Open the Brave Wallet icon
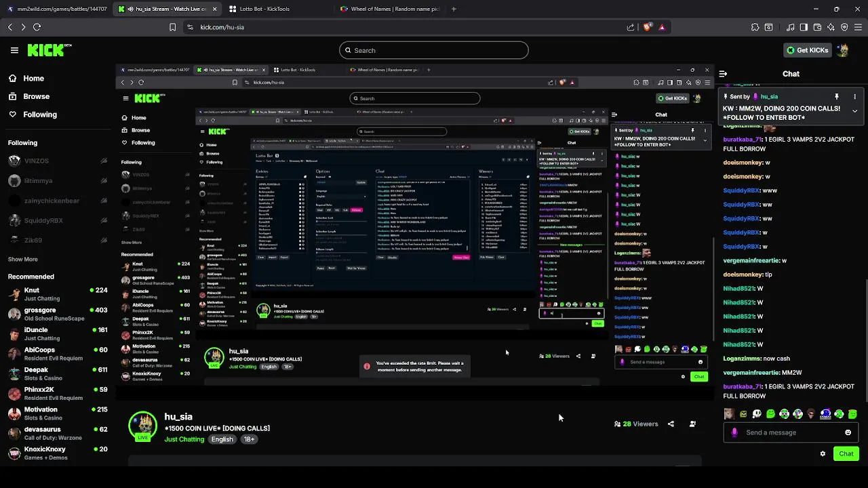 [817, 27]
